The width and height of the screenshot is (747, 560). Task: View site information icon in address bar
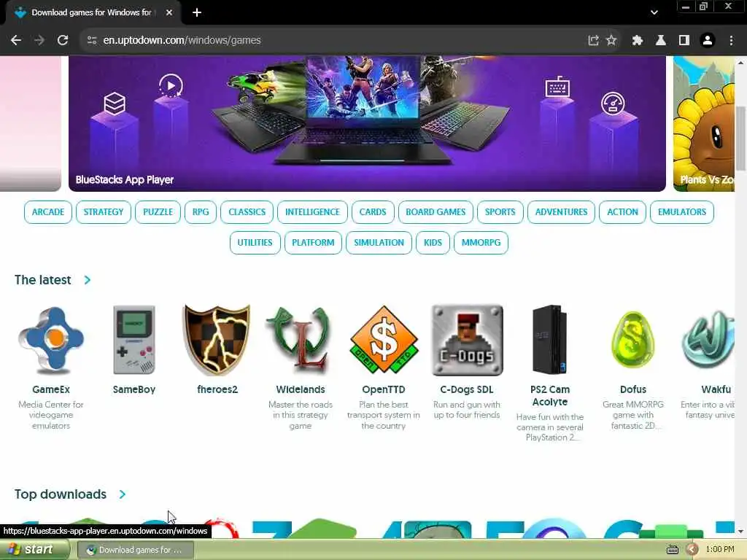click(92, 41)
